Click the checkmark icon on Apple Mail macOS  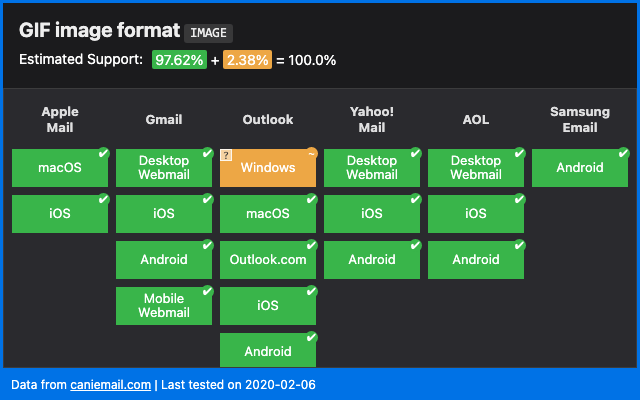point(103,153)
